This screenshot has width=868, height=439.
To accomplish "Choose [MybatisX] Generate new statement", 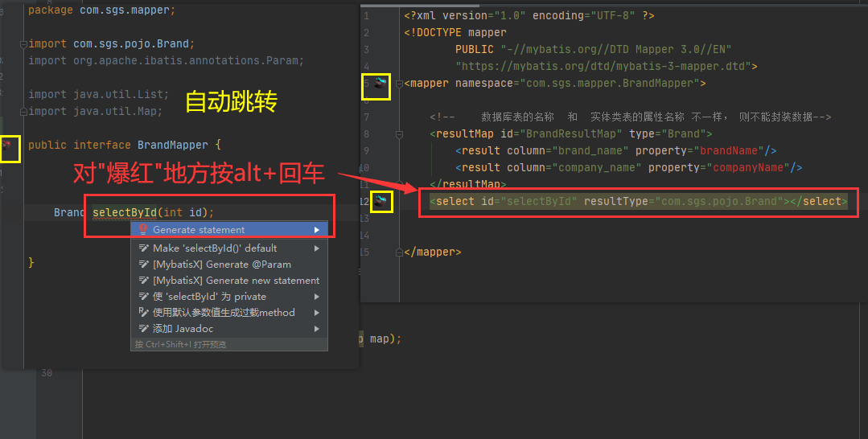I will pos(229,280).
